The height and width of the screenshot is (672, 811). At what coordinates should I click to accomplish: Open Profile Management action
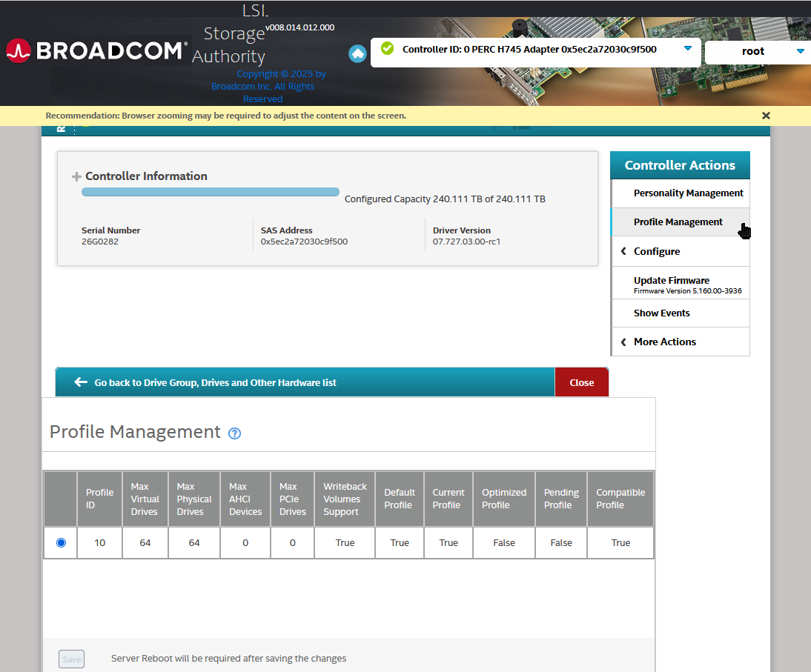(680, 222)
